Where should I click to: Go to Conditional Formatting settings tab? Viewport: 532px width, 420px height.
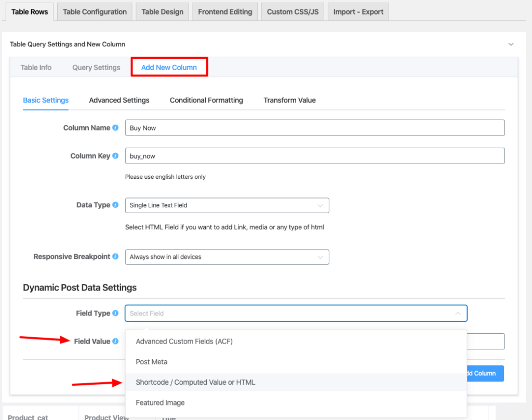[x=206, y=100]
